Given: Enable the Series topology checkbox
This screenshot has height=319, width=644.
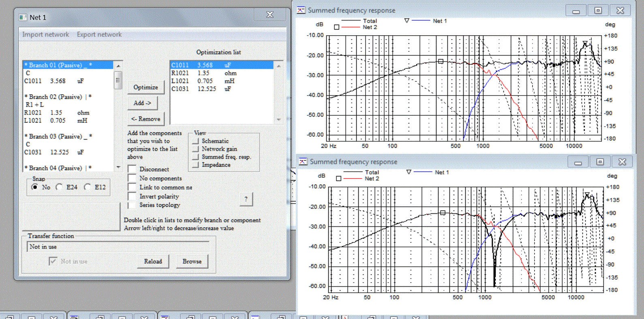Looking at the screenshot, I should [x=132, y=205].
